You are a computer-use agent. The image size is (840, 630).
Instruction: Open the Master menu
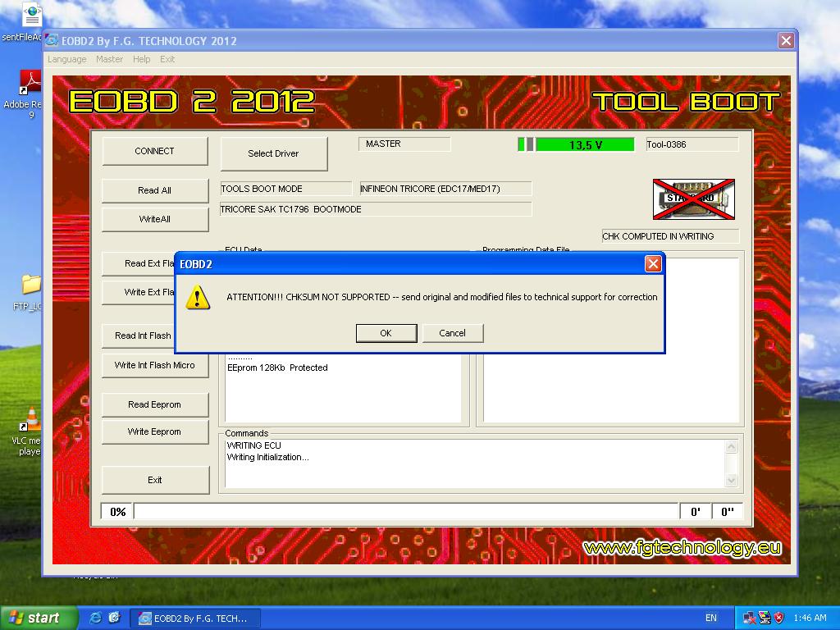pos(109,59)
